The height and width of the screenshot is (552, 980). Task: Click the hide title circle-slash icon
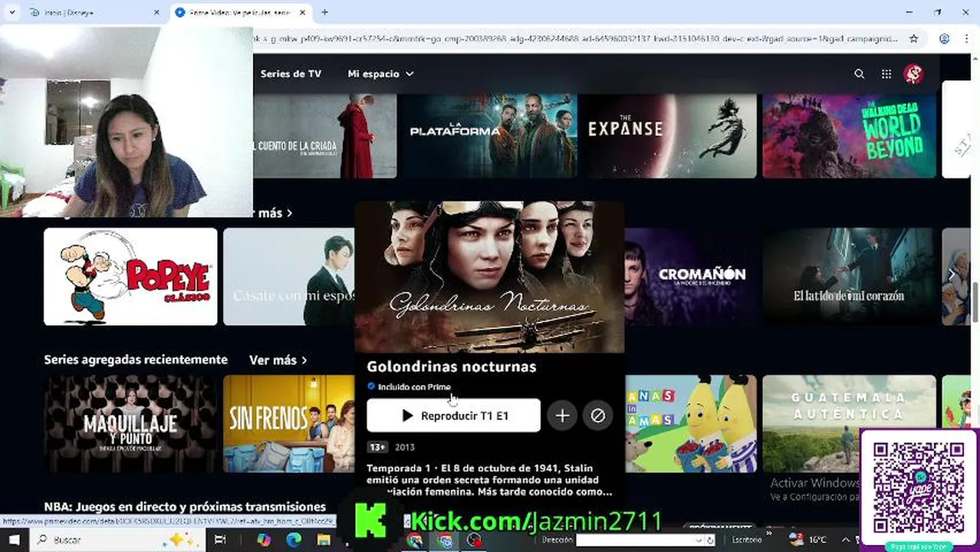point(597,416)
